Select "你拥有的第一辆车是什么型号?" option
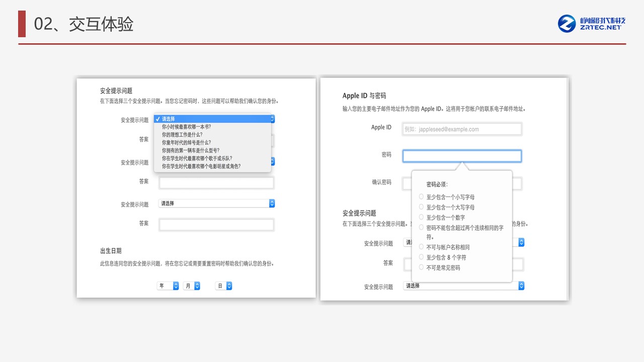 [x=190, y=150]
